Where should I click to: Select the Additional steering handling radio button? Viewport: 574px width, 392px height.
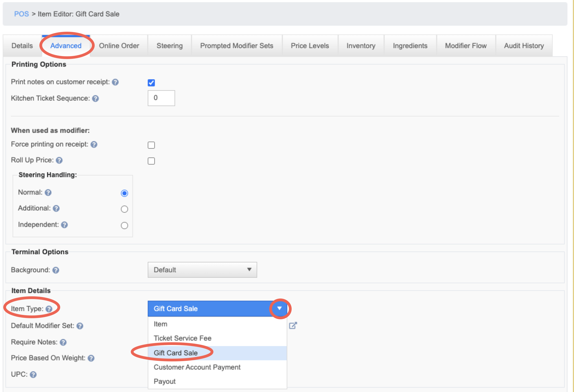(124, 209)
